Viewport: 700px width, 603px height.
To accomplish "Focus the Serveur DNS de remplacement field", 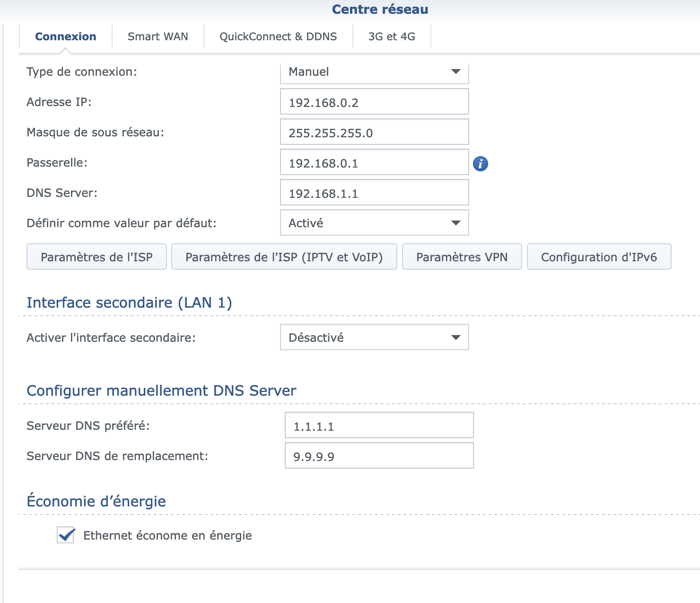I will click(x=379, y=456).
